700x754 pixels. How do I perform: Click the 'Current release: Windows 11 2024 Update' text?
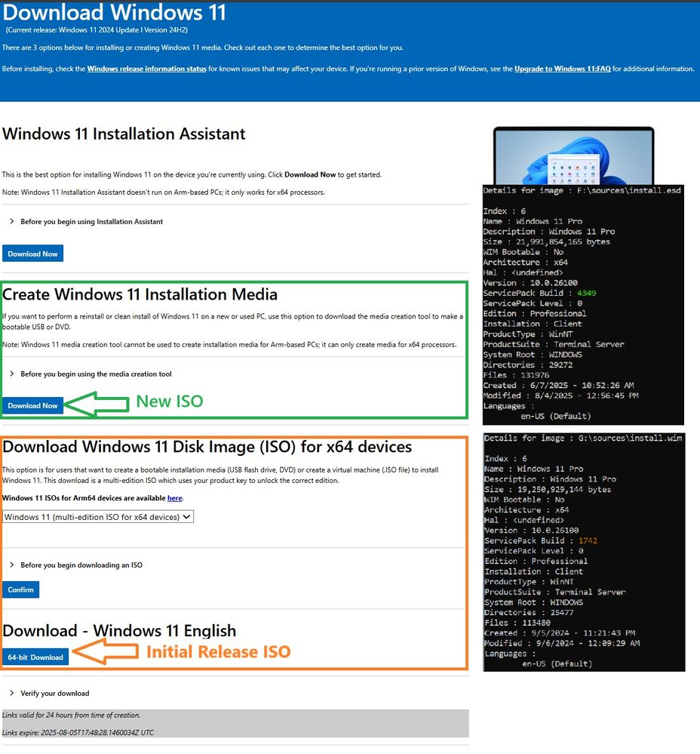97,30
